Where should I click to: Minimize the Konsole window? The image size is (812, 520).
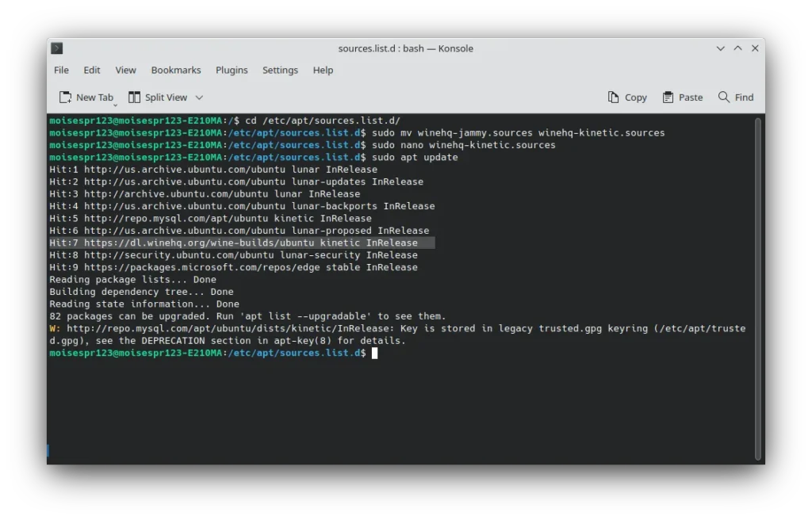720,48
